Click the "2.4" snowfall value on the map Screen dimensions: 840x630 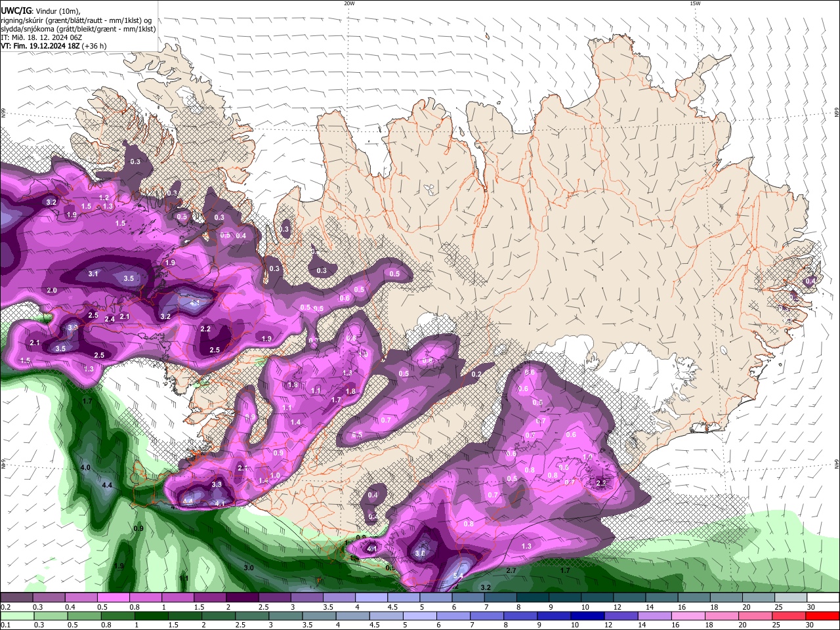point(110,319)
